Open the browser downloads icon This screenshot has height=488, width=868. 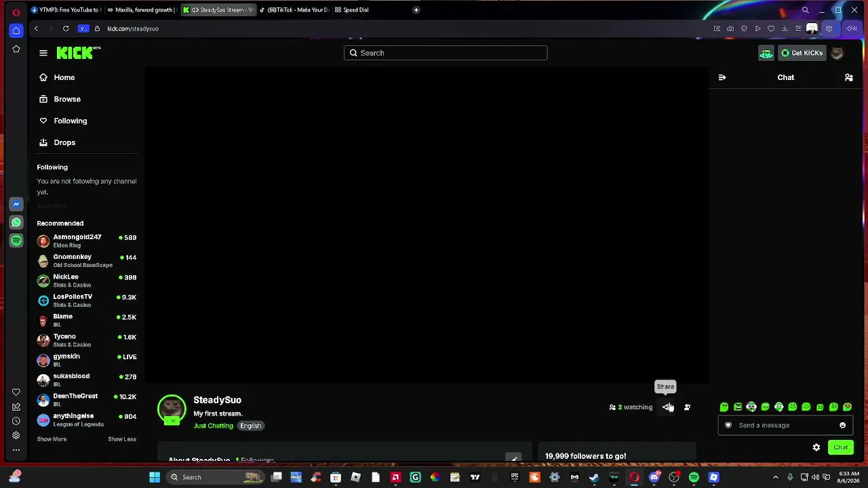point(785,28)
